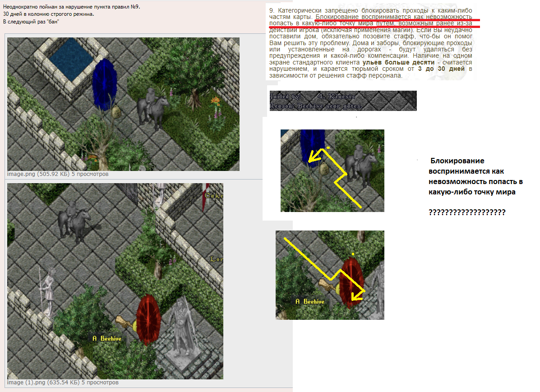This screenshot has width=540, height=392.
Task: Click the bold heading word "Блокирование" beside the cropped pictures
Action: [x=457, y=161]
